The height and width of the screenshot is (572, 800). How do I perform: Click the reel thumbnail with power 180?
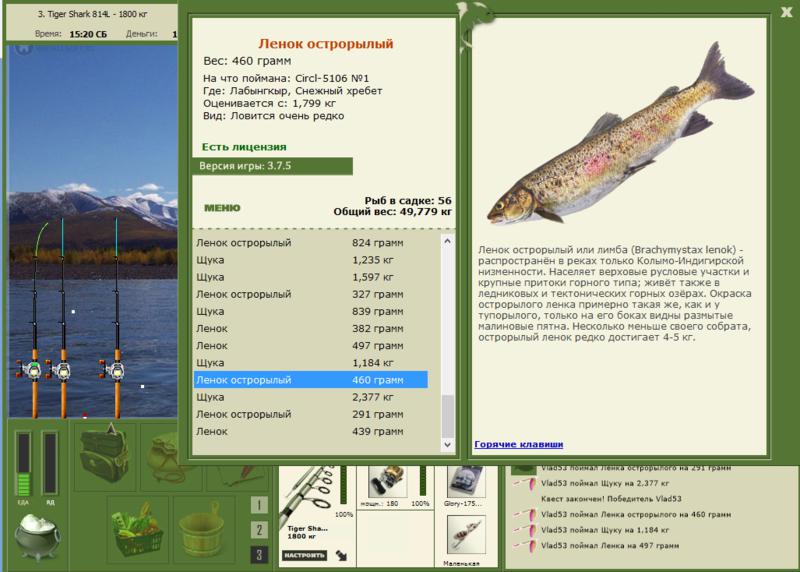387,481
